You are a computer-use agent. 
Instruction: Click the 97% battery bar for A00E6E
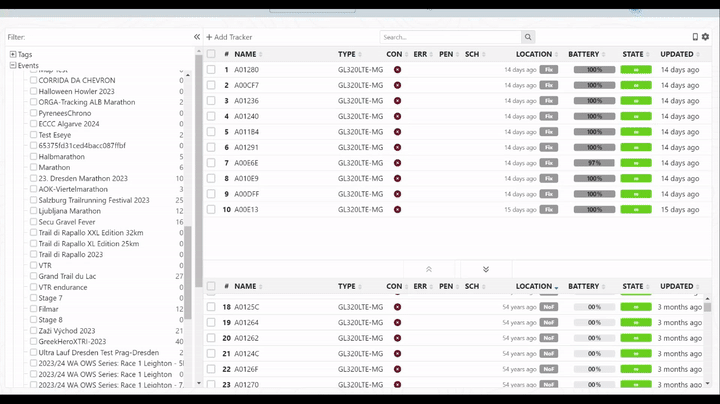[x=594, y=163]
